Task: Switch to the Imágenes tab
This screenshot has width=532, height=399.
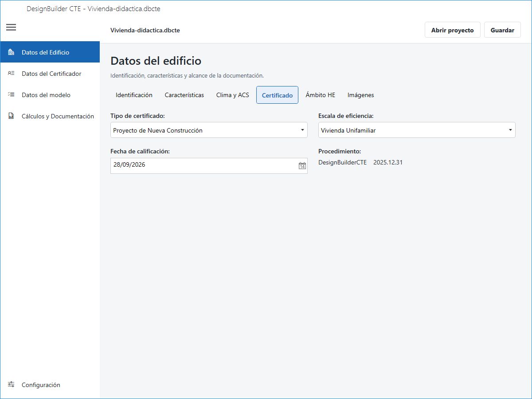Action: pos(361,95)
